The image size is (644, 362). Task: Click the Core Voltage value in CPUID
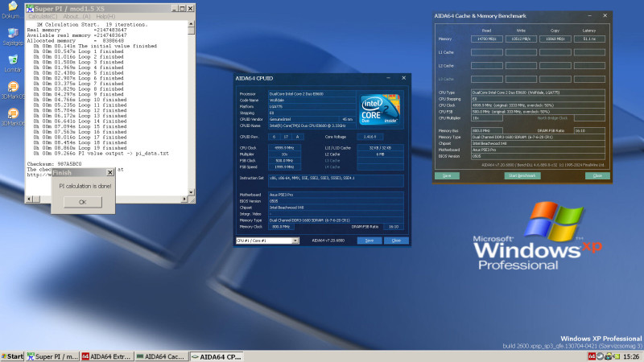tap(370, 137)
